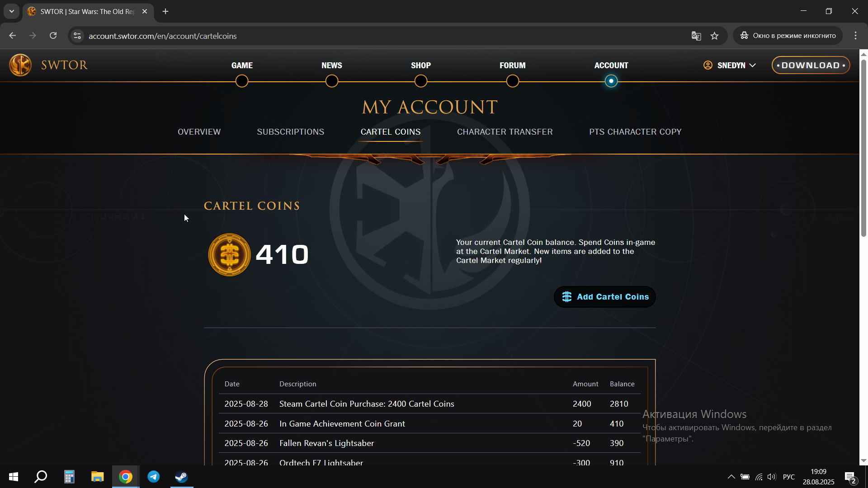This screenshot has height=488, width=868.
Task: Click the Add Cartel Coins button
Action: point(604,297)
